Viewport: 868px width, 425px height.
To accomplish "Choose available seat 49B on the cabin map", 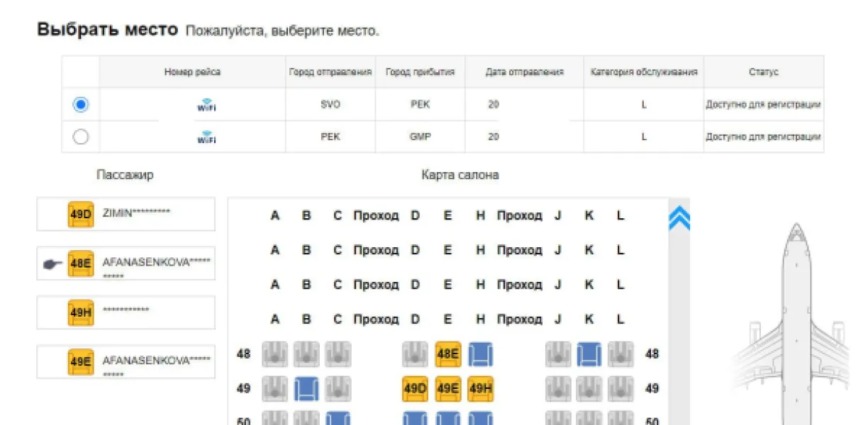I will pos(306,388).
